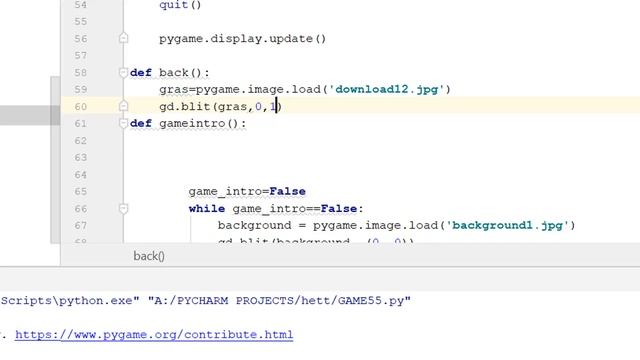Image resolution: width=640 pixels, height=360 pixels.
Task: Click the while keyword on line 66
Action: click(207, 209)
